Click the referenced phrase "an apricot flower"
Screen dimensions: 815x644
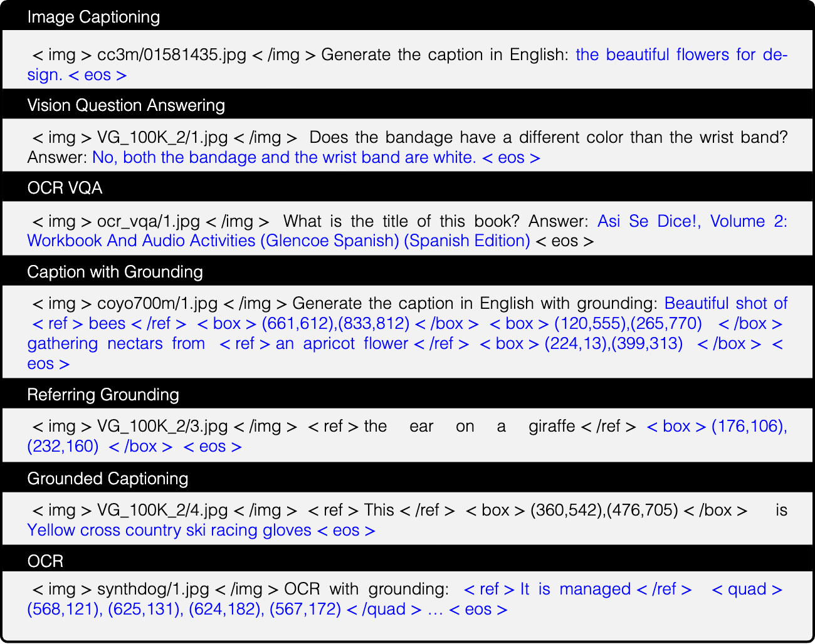coord(342,344)
